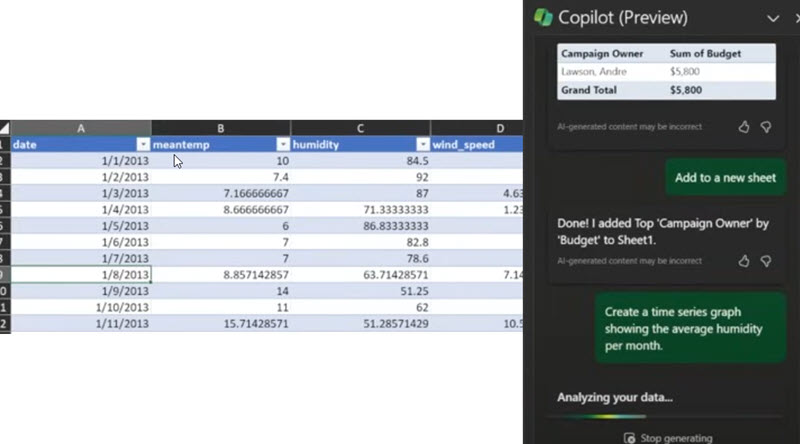Image resolution: width=800 pixels, height=444 pixels.
Task: Collapse the Copilot pane with the chevron
Action: [772, 19]
